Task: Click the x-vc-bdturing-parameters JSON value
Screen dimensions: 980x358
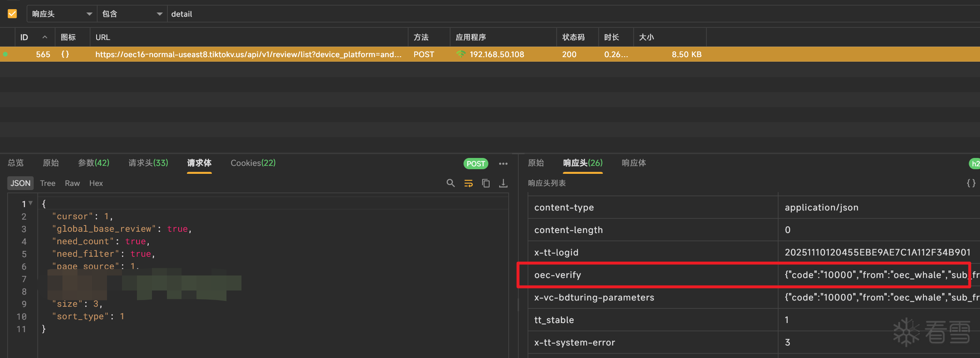Action: (x=882, y=298)
